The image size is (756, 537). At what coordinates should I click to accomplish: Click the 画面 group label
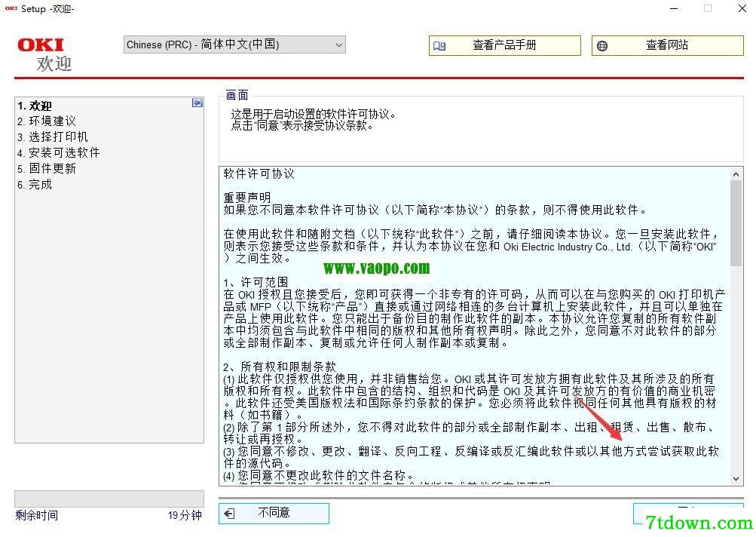[x=237, y=95]
